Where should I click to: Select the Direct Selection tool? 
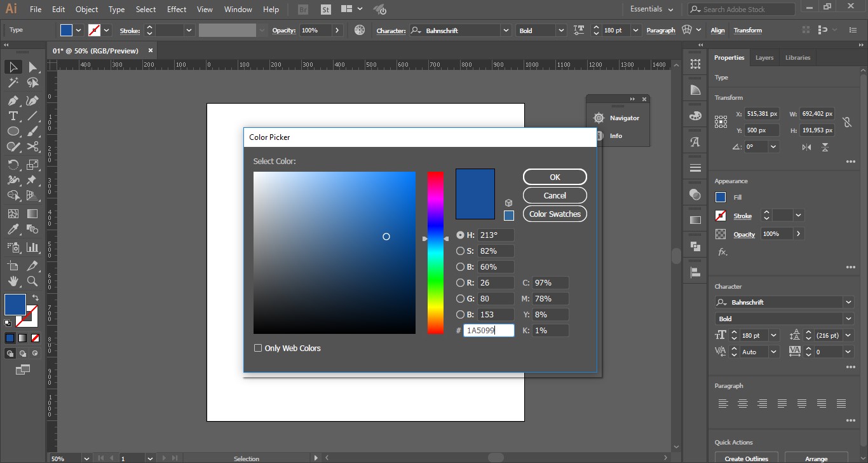(32, 67)
